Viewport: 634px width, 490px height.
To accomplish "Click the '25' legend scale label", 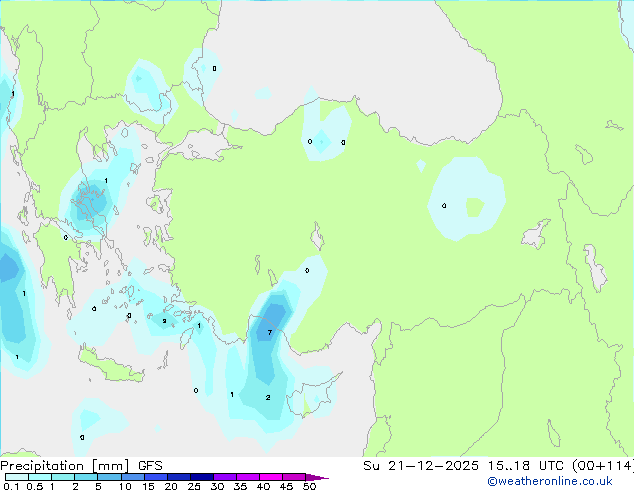I will coord(194,486).
